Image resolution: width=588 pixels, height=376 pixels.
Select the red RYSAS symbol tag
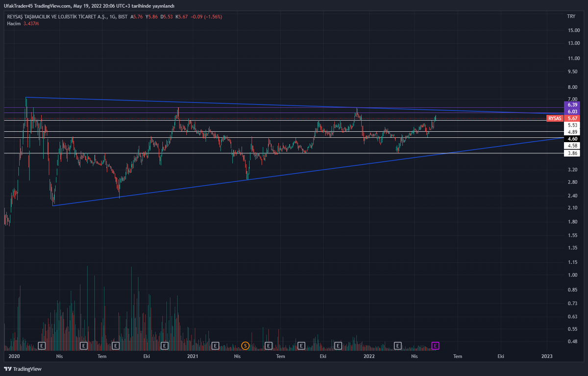click(555, 118)
